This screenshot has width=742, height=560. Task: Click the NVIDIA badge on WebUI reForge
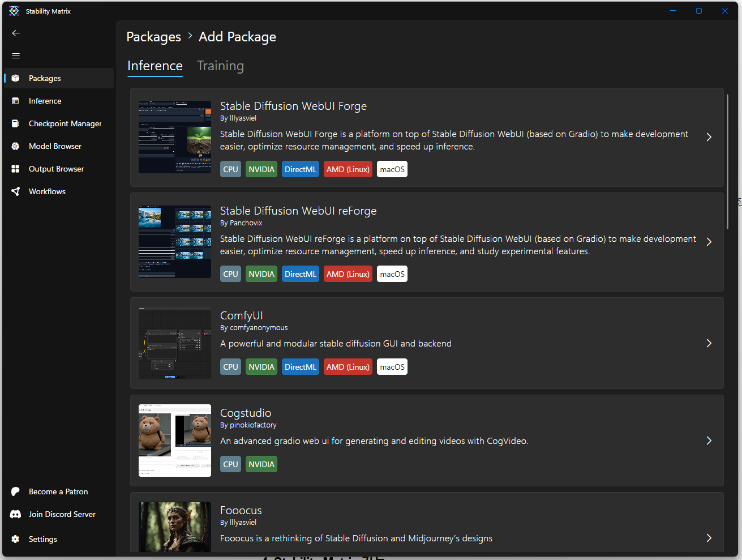point(261,274)
